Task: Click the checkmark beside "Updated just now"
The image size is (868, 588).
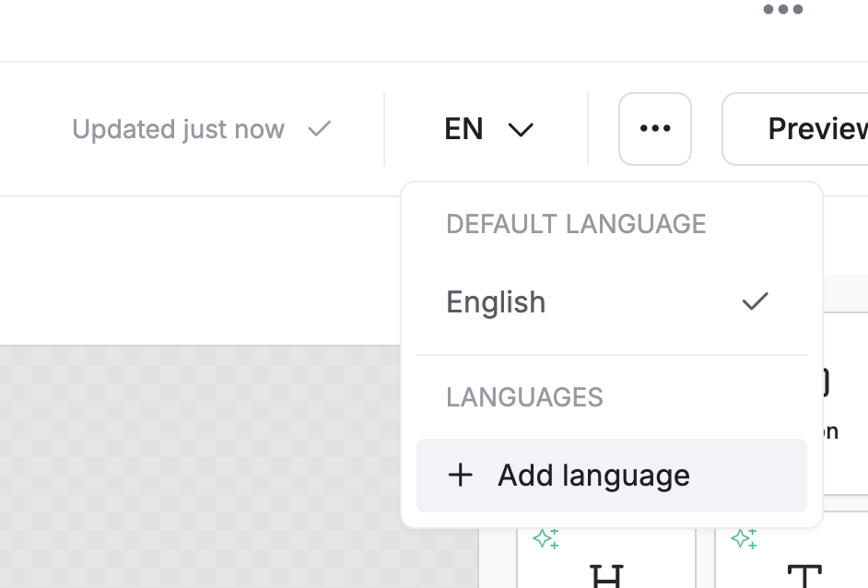Action: [x=320, y=129]
